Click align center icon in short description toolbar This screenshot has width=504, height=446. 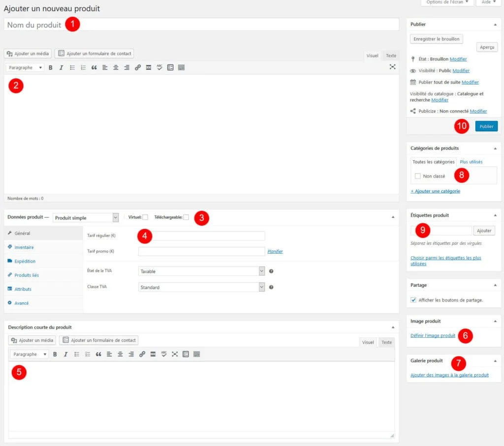click(120, 354)
